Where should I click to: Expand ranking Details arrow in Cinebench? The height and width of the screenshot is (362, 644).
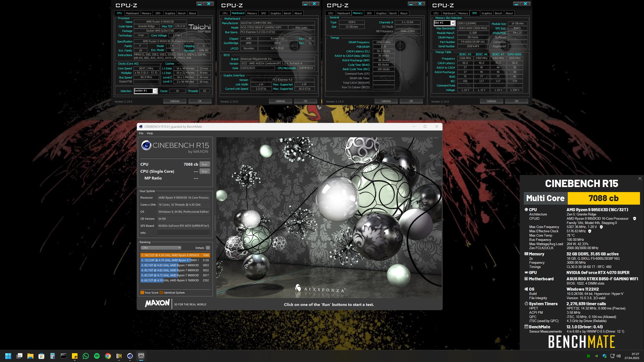(208, 248)
